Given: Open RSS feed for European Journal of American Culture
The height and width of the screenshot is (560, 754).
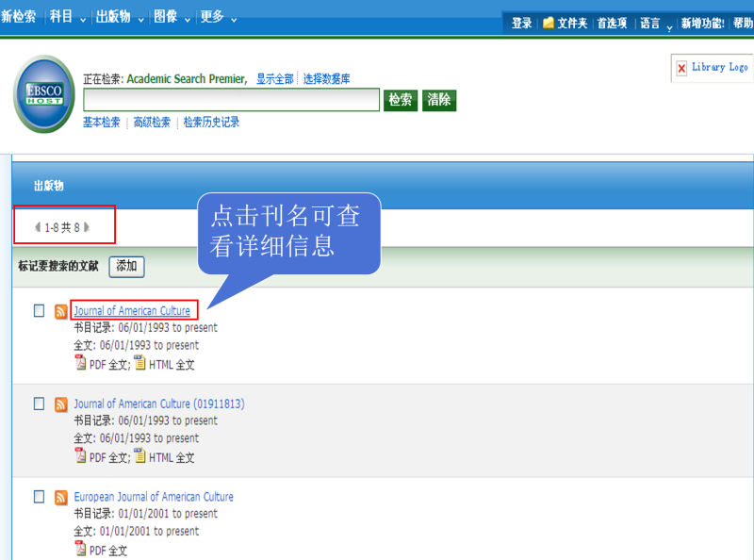Looking at the screenshot, I should pyautogui.click(x=61, y=497).
